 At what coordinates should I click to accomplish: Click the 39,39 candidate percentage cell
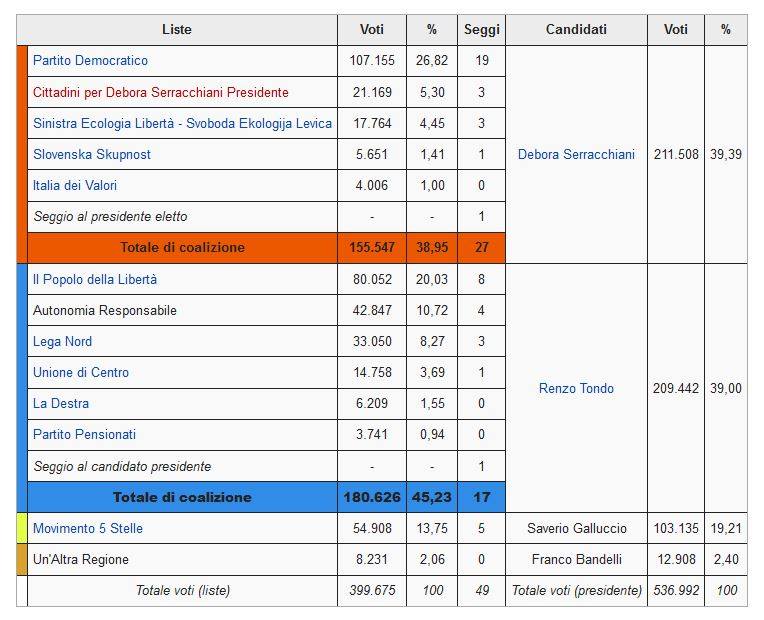[726, 155]
